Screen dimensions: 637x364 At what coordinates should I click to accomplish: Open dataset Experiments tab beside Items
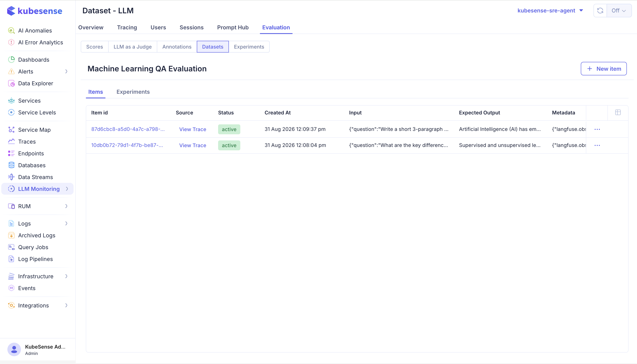pyautogui.click(x=133, y=92)
